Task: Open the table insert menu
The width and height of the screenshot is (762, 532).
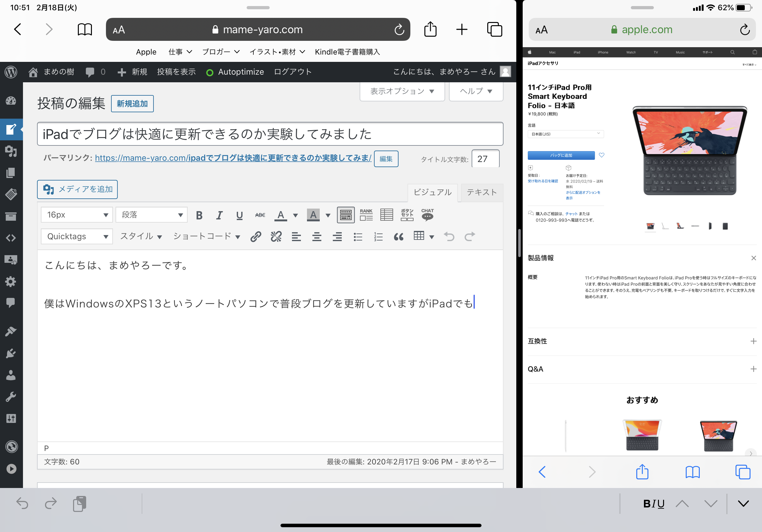Action: click(x=424, y=236)
